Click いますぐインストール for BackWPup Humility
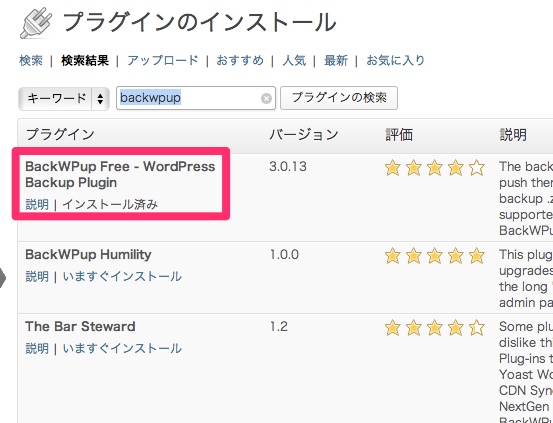The image size is (553, 423). pyautogui.click(x=122, y=276)
